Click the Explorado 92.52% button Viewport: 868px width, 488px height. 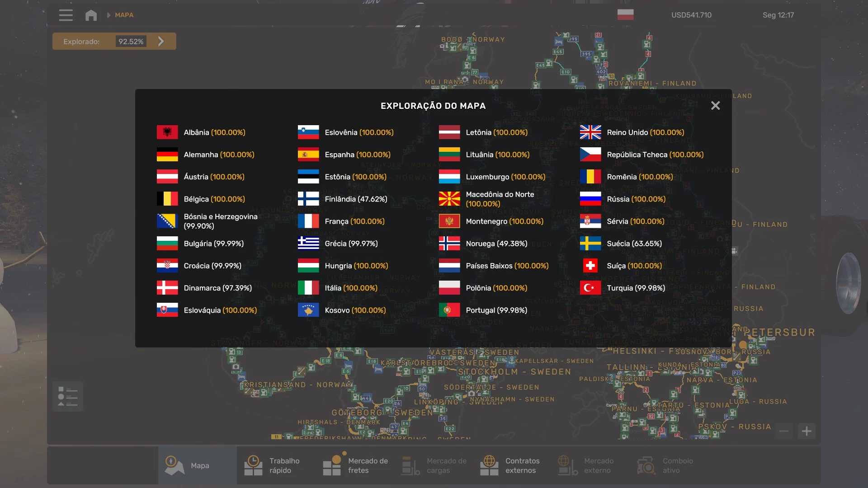[114, 42]
